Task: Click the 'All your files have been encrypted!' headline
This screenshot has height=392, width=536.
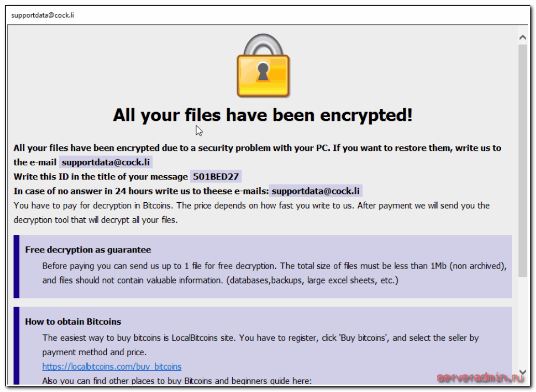Action: pyautogui.click(x=263, y=115)
